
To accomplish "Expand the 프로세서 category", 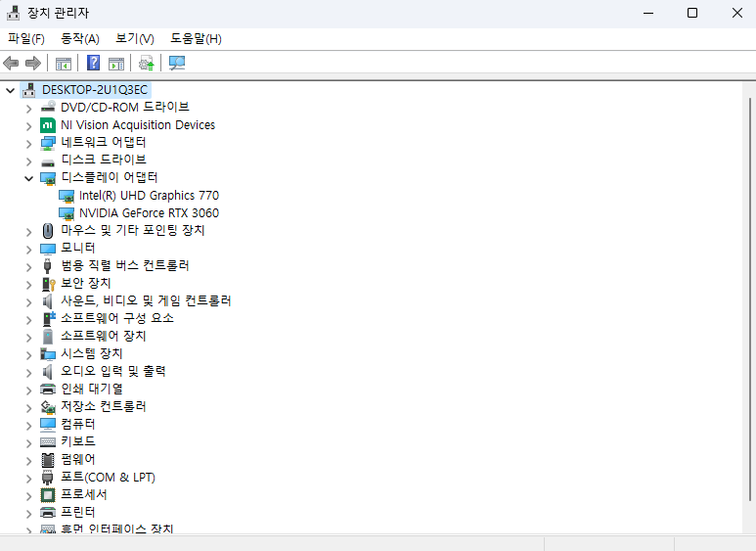I will coord(29,496).
